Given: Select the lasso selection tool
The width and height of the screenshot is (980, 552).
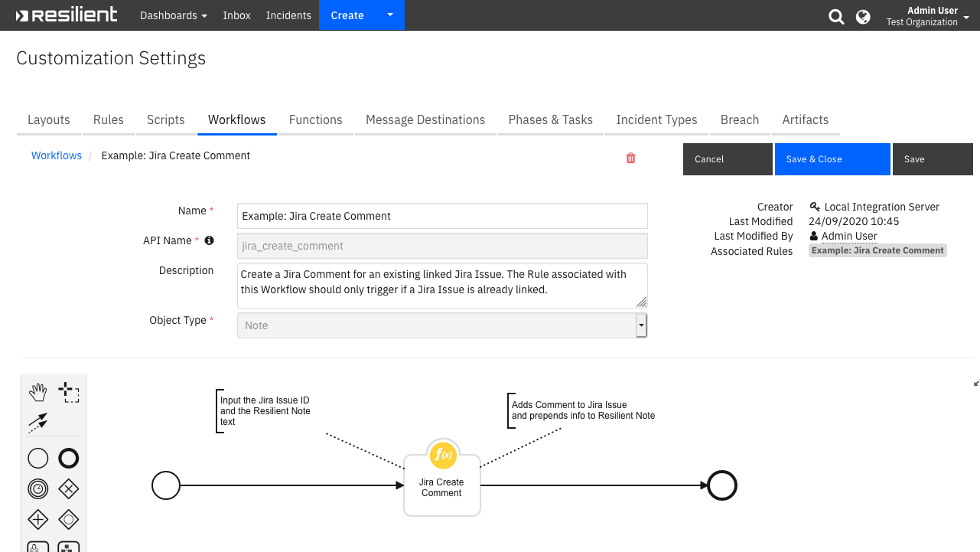Looking at the screenshot, I should (x=69, y=393).
